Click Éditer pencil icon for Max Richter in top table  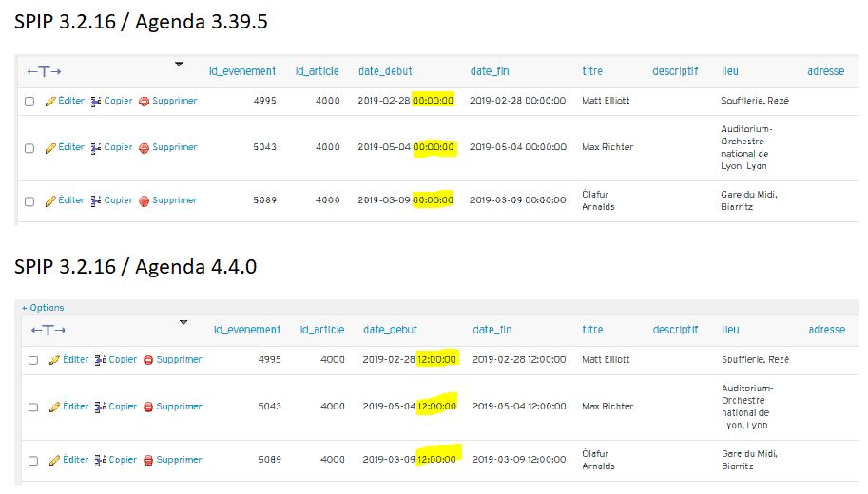pos(50,148)
